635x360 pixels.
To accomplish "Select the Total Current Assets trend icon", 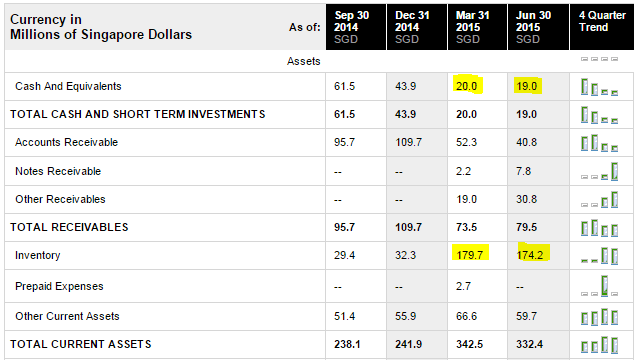I will (599, 345).
